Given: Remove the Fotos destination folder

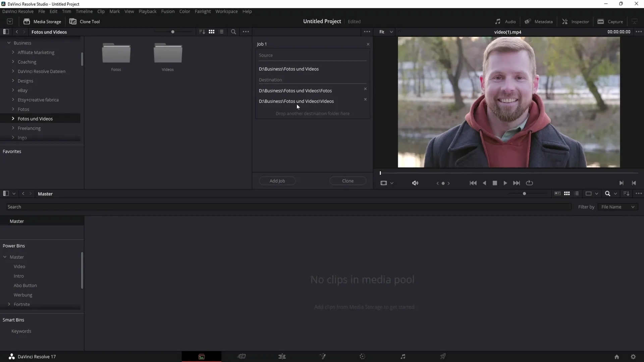Looking at the screenshot, I should (365, 89).
